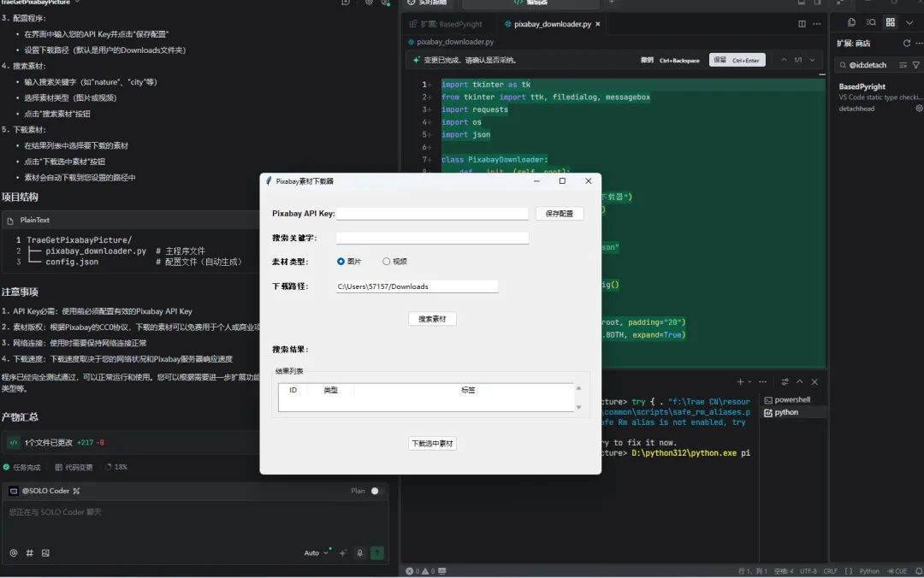Click the 空格: 4 indentation status
Screen dimensions: 924x578
(783, 571)
